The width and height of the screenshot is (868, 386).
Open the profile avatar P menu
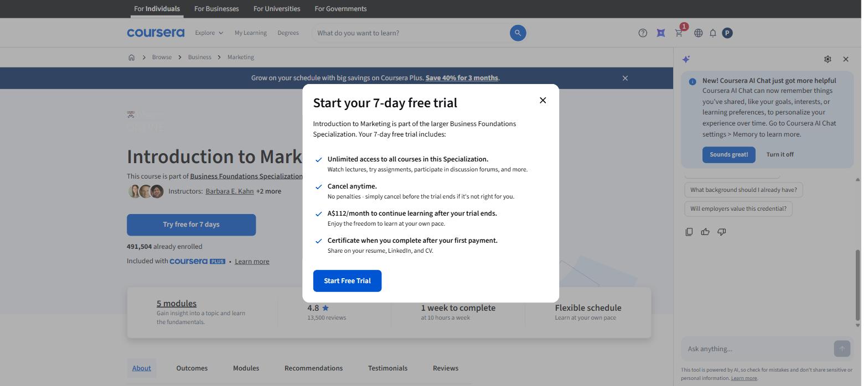(x=727, y=33)
